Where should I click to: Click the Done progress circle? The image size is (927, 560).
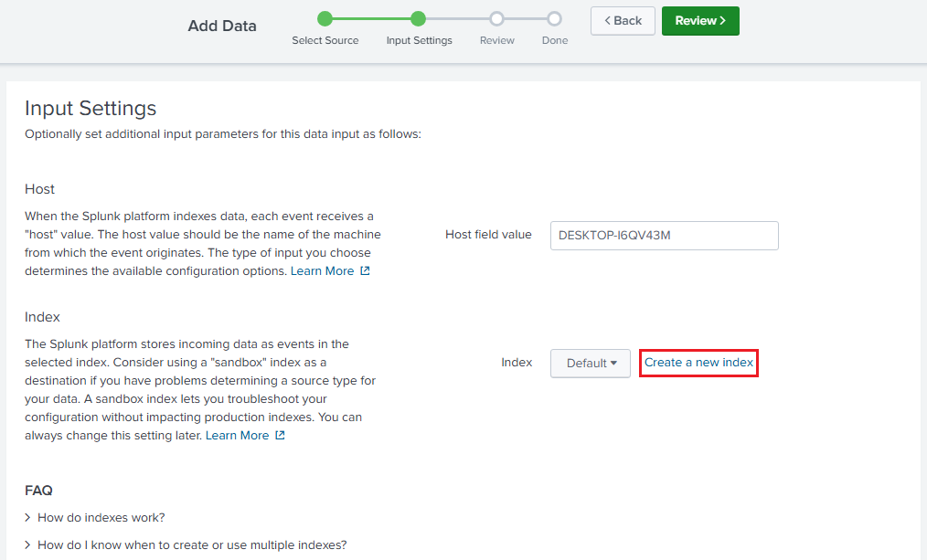click(x=554, y=17)
